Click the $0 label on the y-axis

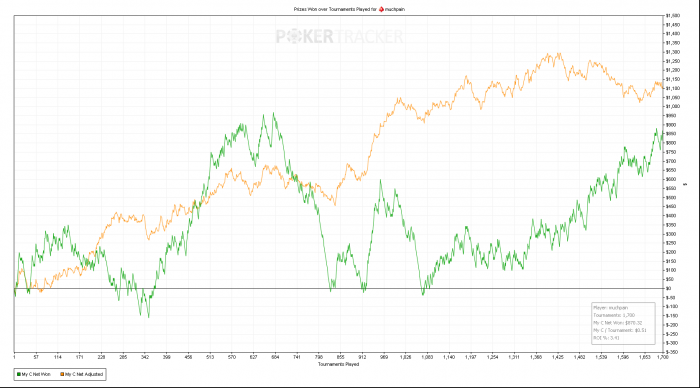(668, 288)
